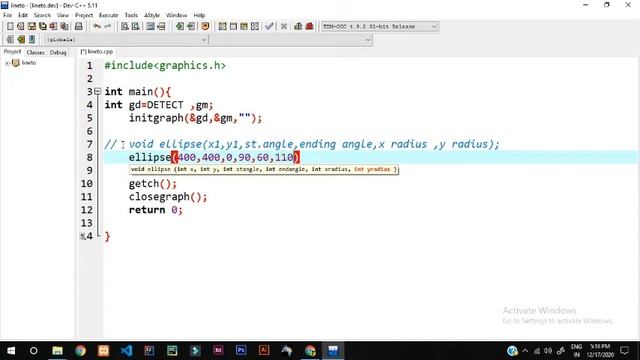This screenshot has height=360, width=640.
Task: Open the Windows Start menu
Action: pyautogui.click(x=11, y=351)
